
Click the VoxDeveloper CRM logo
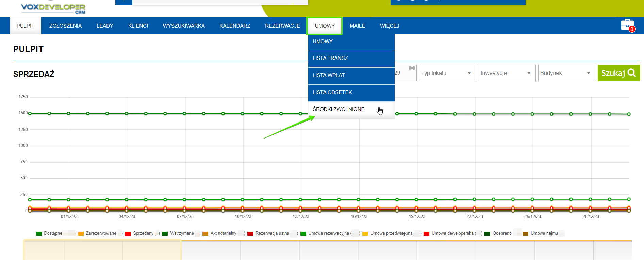coord(53,8)
